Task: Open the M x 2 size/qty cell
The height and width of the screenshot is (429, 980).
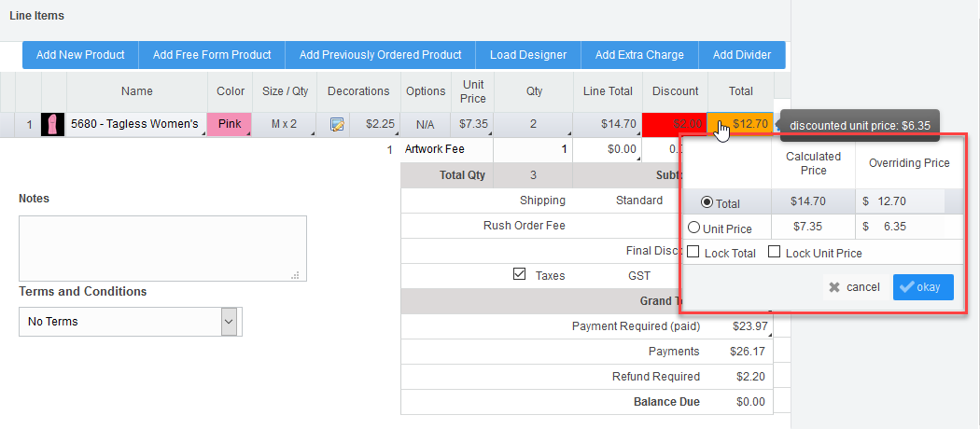Action: [285, 124]
